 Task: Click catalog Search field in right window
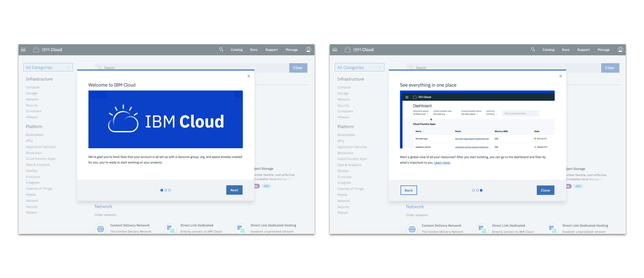point(504,67)
